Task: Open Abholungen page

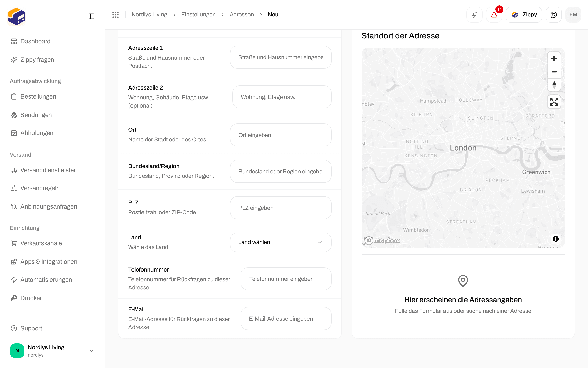Action: (52, 133)
